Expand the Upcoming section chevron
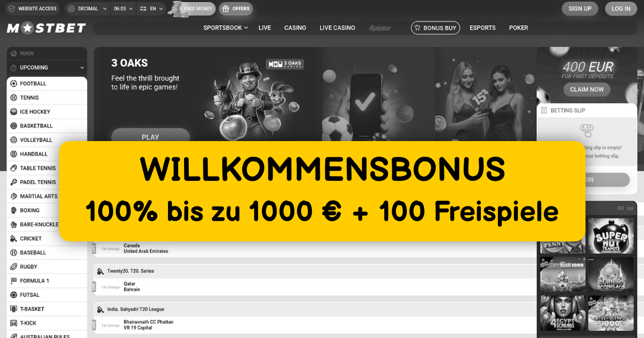This screenshot has width=644, height=338. (x=82, y=68)
